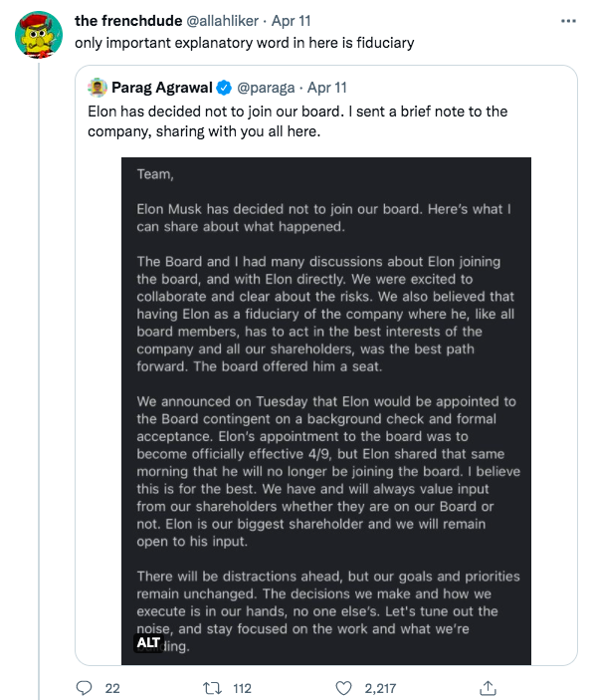The image size is (594, 700).
Task: Open quoted tweet text about Elon's board decision
Action: coord(297,121)
